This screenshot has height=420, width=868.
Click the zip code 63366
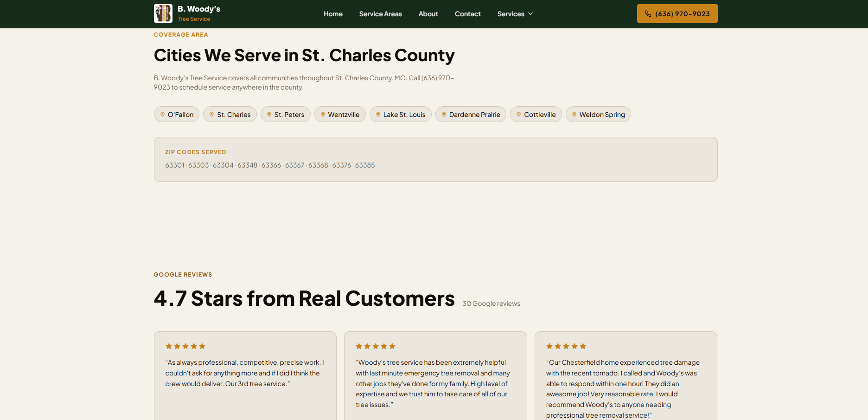pos(271,165)
